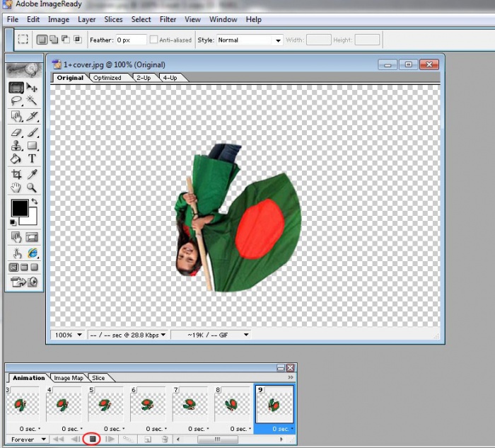Open the Style dropdown set to Normal
This screenshot has height=448, width=495.
tap(250, 40)
